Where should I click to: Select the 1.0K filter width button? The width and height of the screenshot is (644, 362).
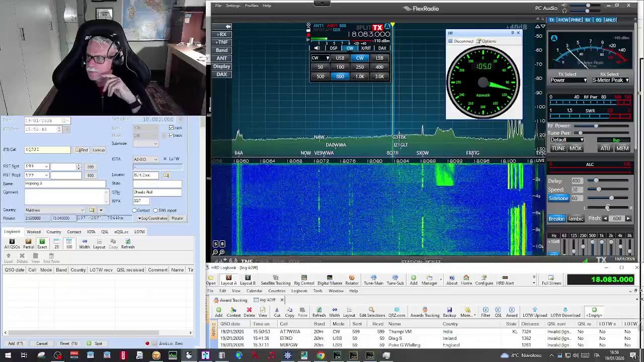(360, 76)
